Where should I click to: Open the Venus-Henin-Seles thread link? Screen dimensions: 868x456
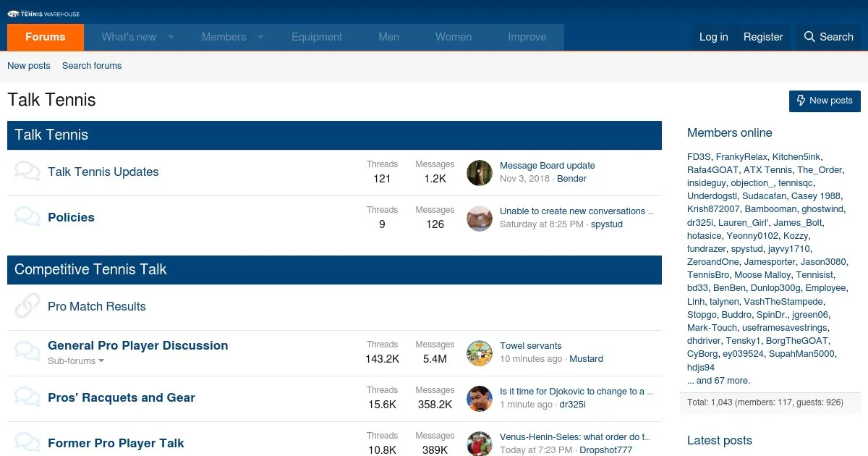coord(576,437)
